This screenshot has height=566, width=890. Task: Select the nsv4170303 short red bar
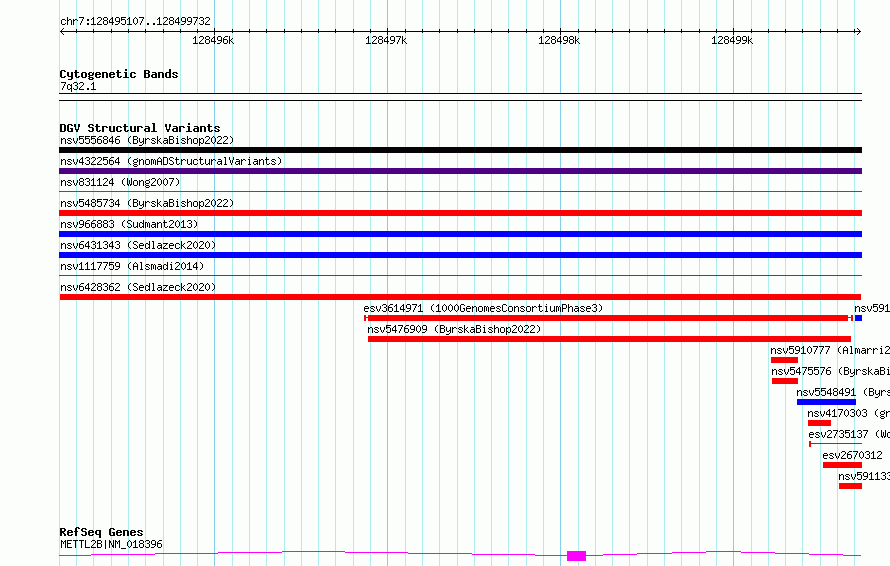(820, 423)
